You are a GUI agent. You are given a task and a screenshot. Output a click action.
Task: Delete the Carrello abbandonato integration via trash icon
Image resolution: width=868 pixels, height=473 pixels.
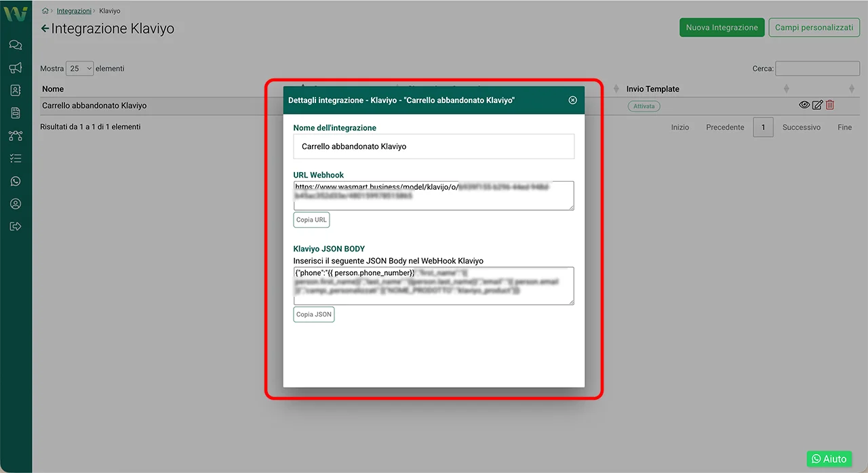coord(830,105)
